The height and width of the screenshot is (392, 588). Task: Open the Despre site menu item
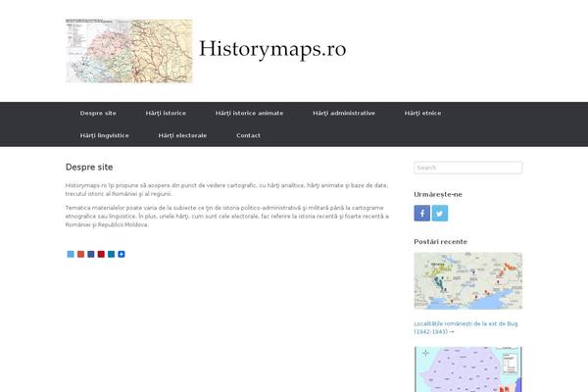pyautogui.click(x=97, y=113)
